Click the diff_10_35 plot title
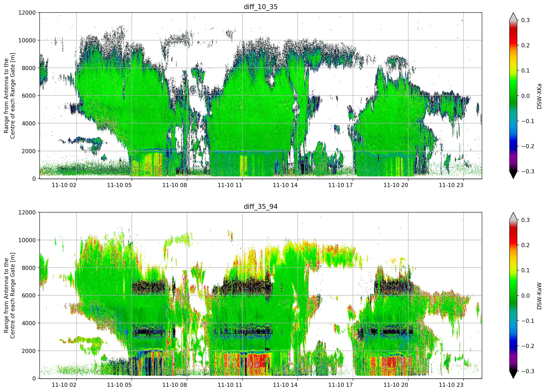 [x=260, y=7]
